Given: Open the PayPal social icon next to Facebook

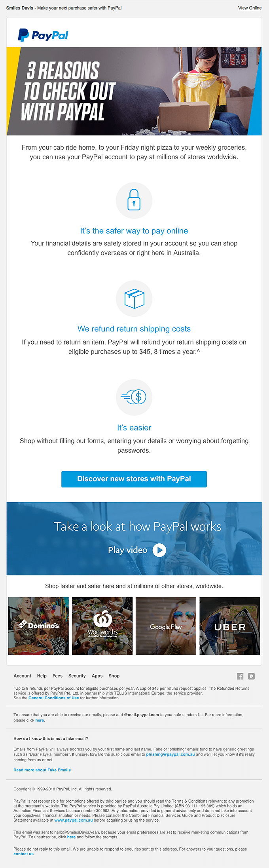Looking at the screenshot, I should [251, 676].
